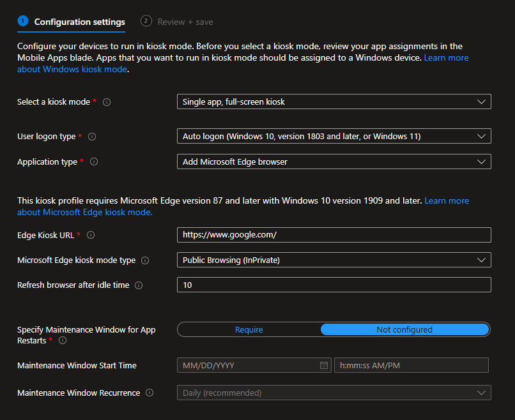
Task: Click step 1 circle icon for Configuration settings
Action: 22,21
